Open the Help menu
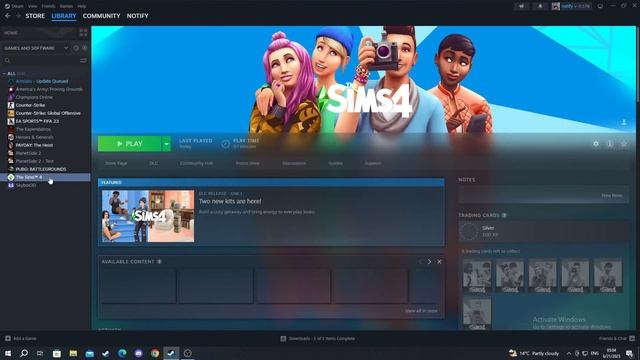640x360 pixels. coord(82,6)
